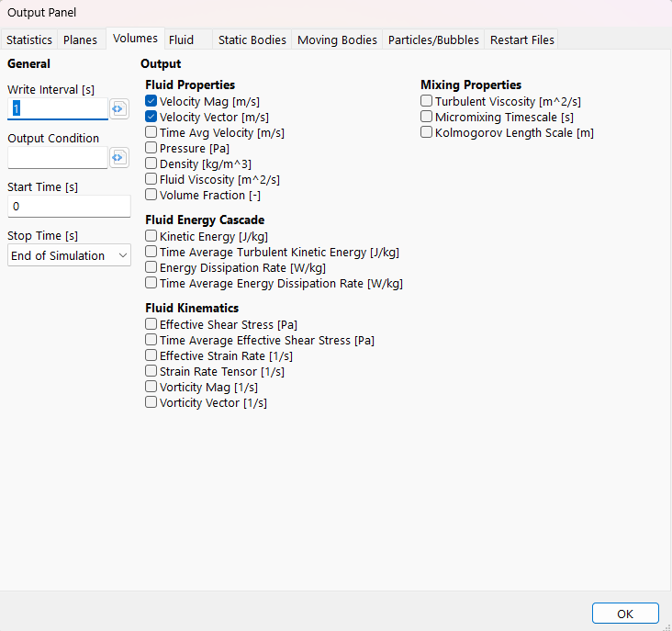Go to the Particles/Bubbles tab
This screenshot has width=672, height=631.
(433, 40)
